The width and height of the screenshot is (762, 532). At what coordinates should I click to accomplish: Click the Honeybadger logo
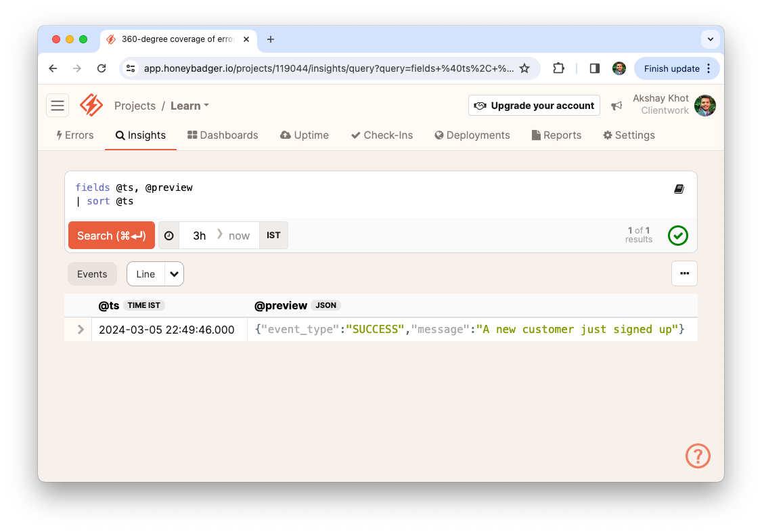coord(91,105)
